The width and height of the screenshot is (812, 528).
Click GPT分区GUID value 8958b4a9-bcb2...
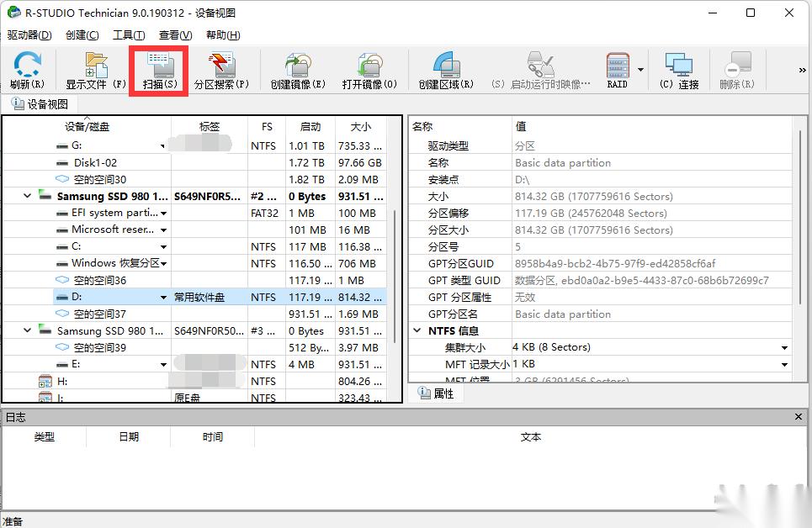pyautogui.click(x=615, y=263)
